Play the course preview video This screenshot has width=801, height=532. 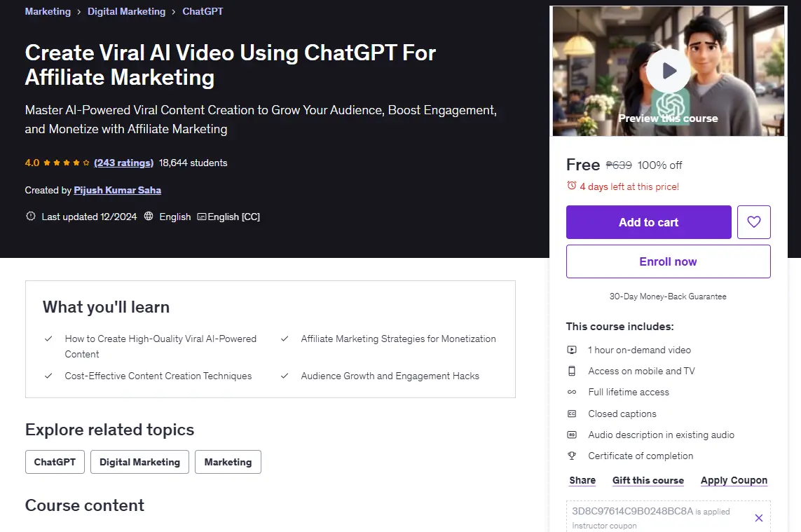(668, 71)
